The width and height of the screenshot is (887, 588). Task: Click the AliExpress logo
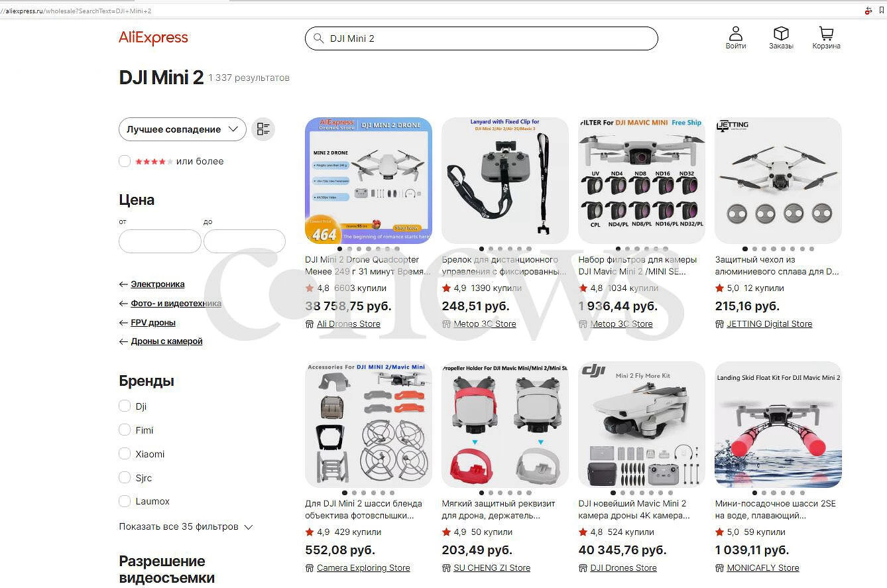[x=153, y=38]
